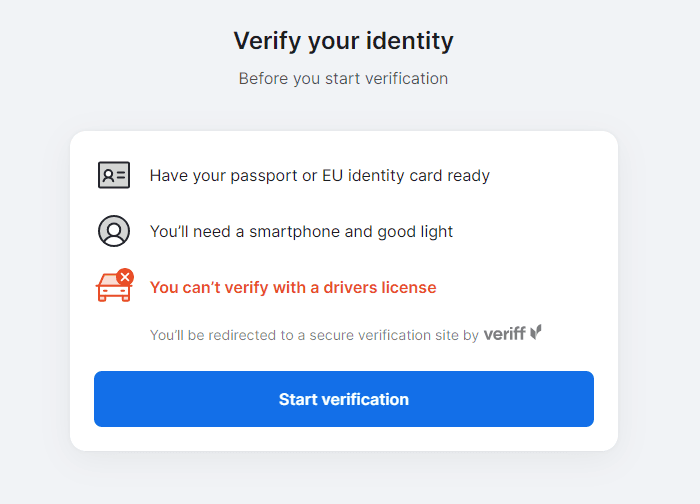The image size is (700, 504).
Task: Click the Veriff wordmark logo
Action: point(505,335)
